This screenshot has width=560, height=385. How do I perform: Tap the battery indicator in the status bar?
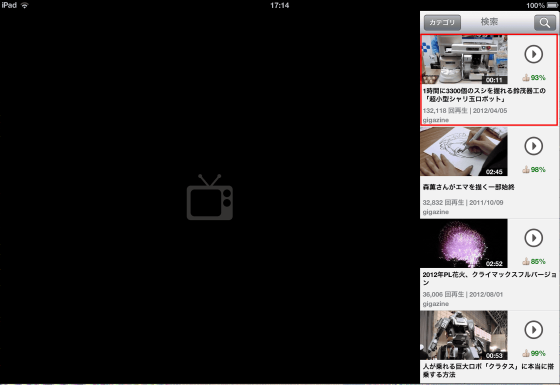(x=552, y=5)
